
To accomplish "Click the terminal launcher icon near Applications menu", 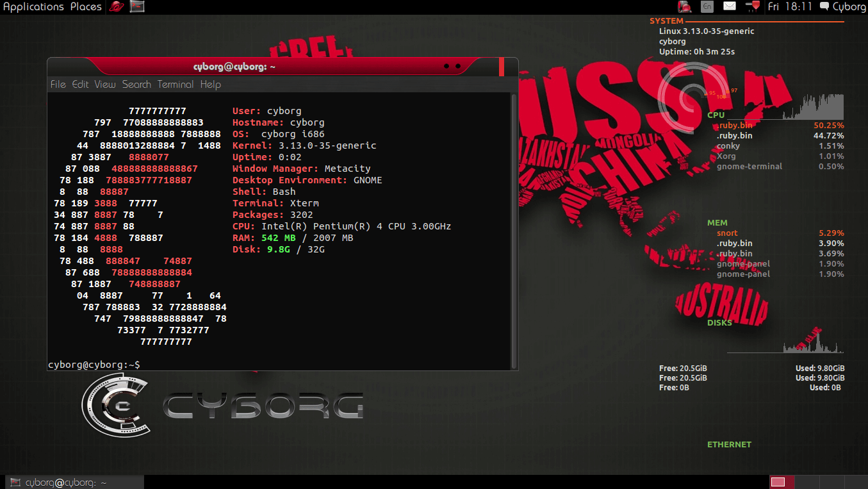I will [136, 7].
